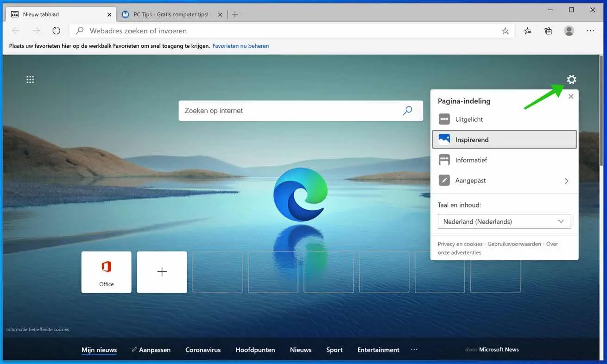This screenshot has width=607, height=364.
Task: Click Aanpassen in the news bar
Action: coord(151,350)
